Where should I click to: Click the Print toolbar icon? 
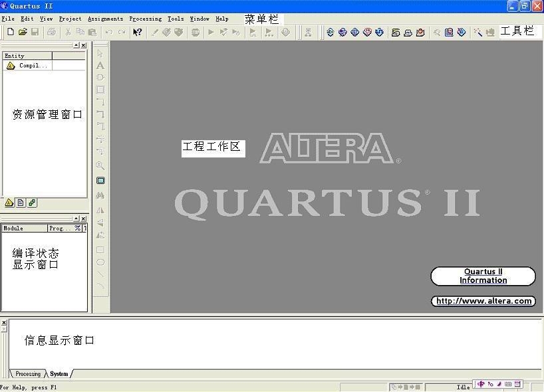coord(51,32)
